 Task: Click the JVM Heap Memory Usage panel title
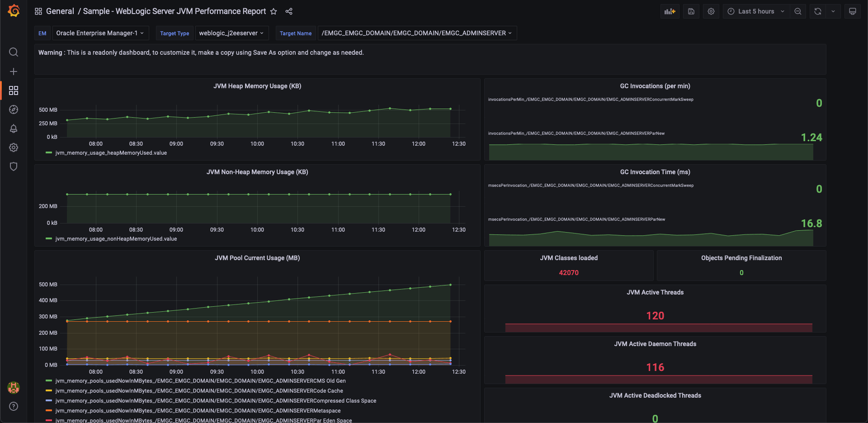coord(257,86)
